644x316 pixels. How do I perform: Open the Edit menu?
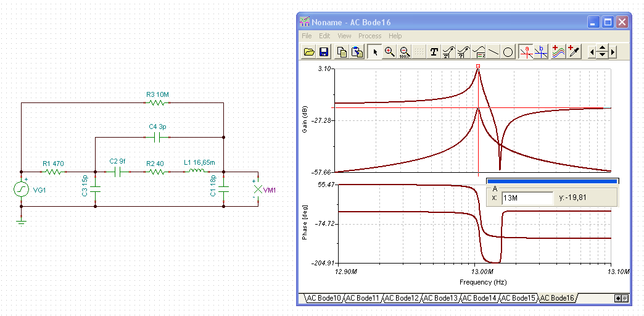[324, 36]
